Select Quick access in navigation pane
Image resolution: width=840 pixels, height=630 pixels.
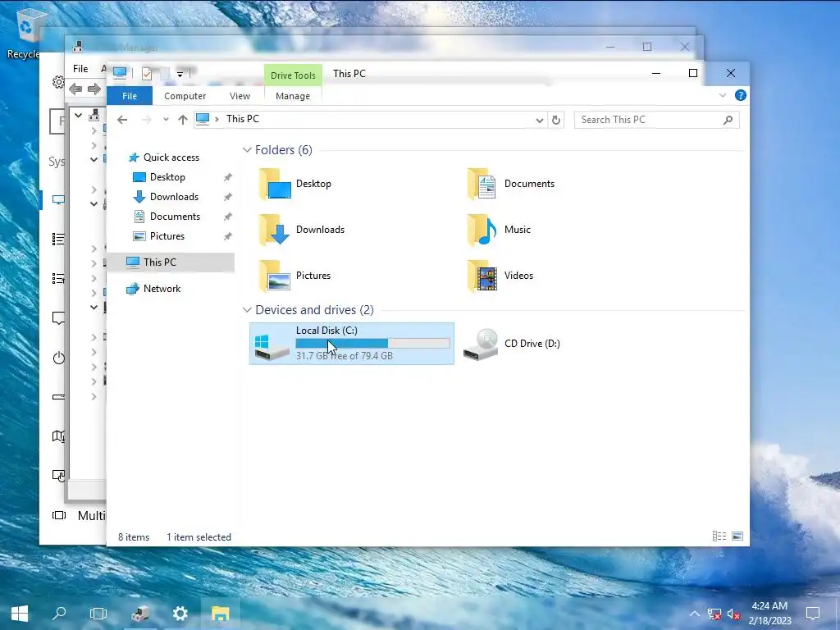171,157
